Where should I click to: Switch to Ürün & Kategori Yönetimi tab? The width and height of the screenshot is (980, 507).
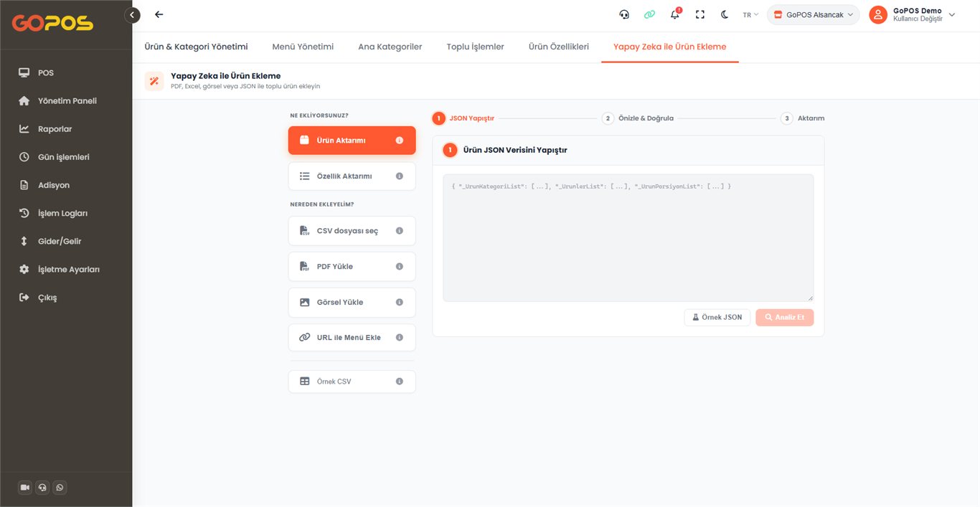(x=196, y=47)
